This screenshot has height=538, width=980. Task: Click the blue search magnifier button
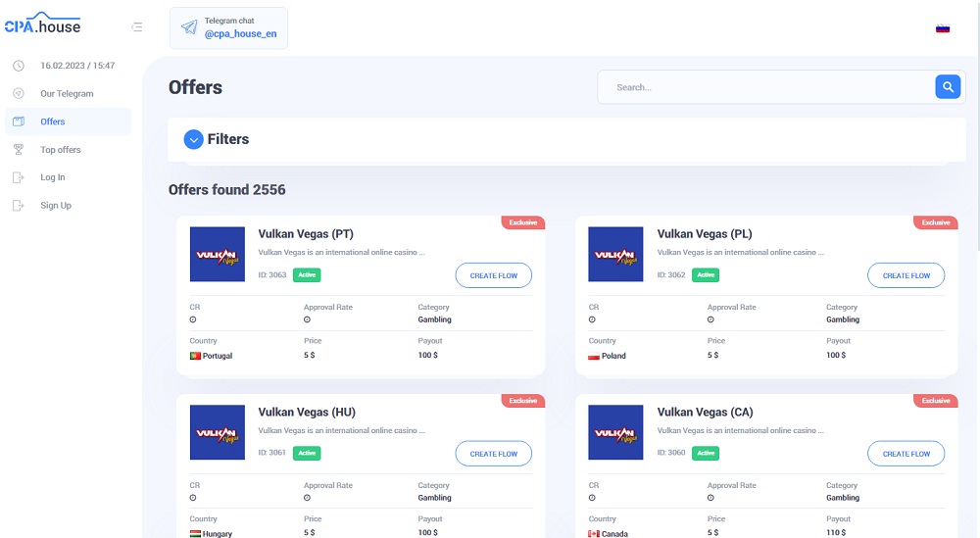pos(948,87)
